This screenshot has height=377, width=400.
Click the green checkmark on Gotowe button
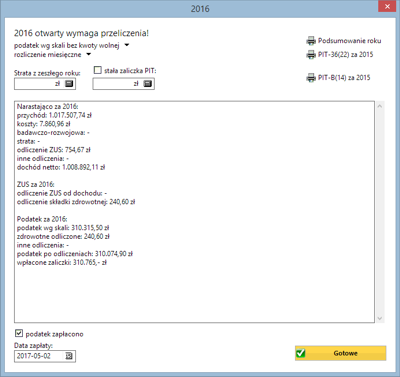point(301,353)
